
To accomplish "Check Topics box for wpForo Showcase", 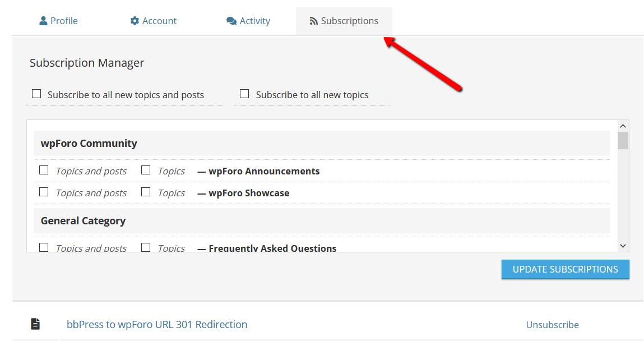I will click(146, 192).
